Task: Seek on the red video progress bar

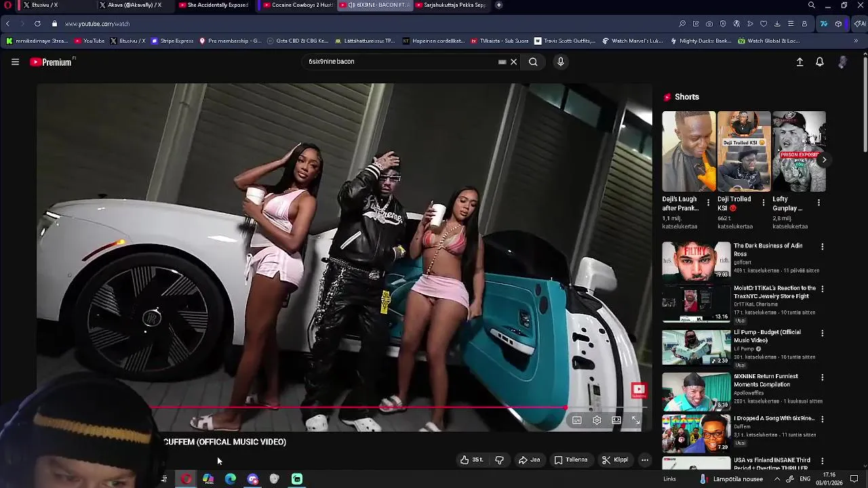Action: coord(397,408)
